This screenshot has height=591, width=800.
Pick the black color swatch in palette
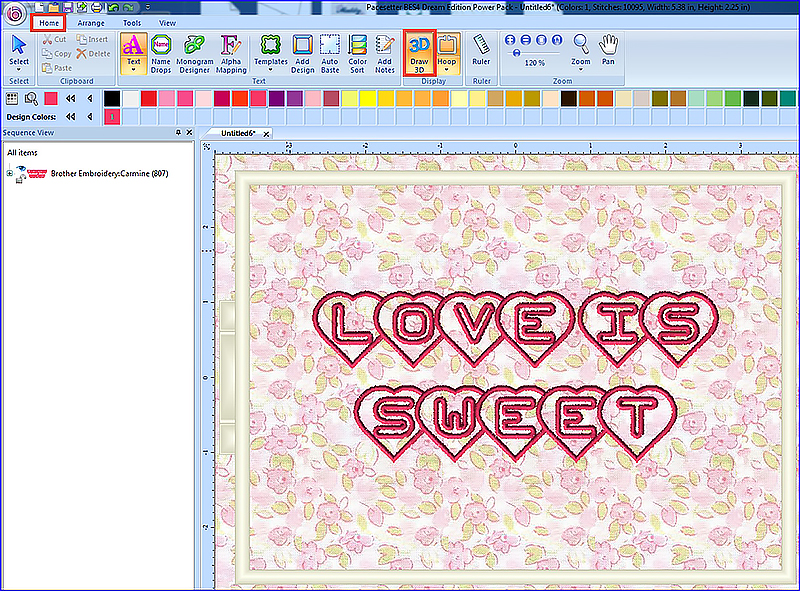(x=112, y=98)
